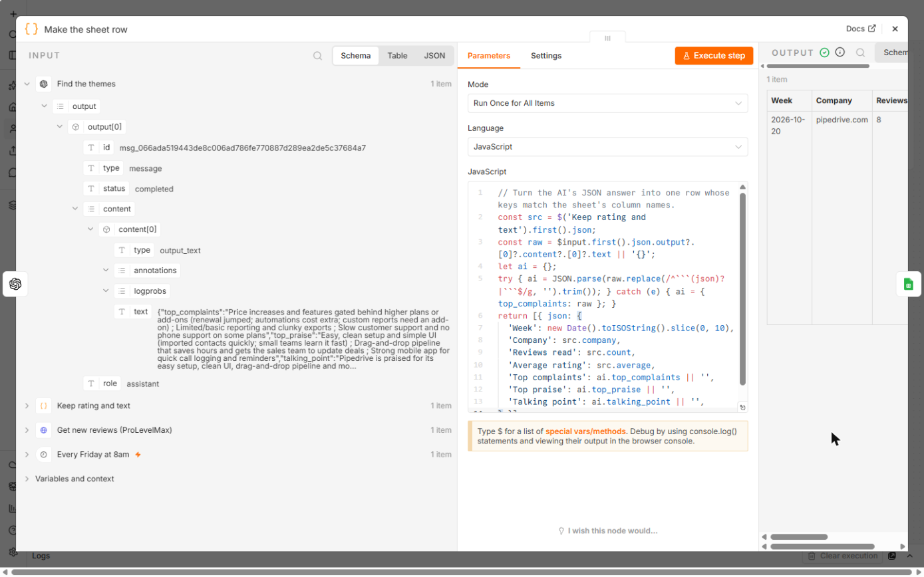Open the previous OpenAI node from the left edge

pos(15,285)
